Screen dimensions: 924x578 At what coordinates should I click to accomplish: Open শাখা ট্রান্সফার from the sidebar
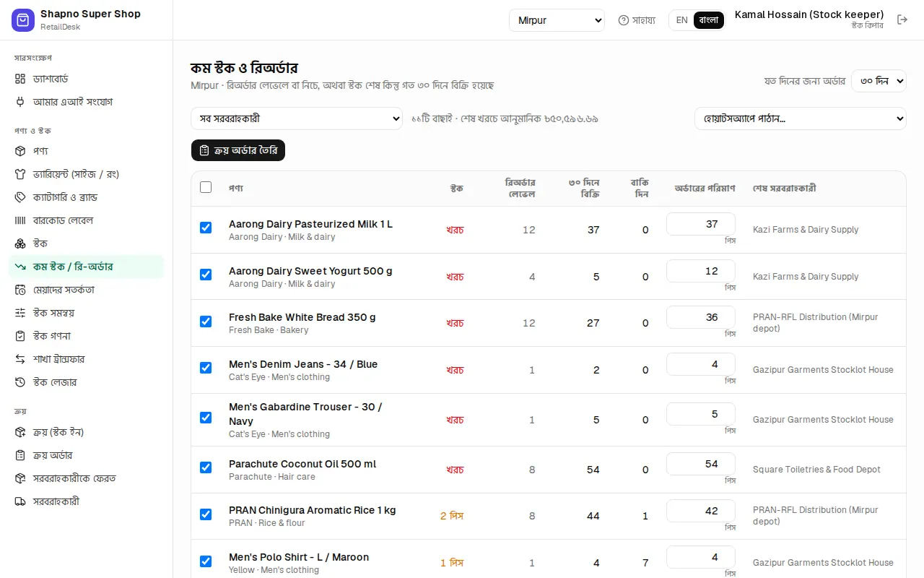coord(87,359)
